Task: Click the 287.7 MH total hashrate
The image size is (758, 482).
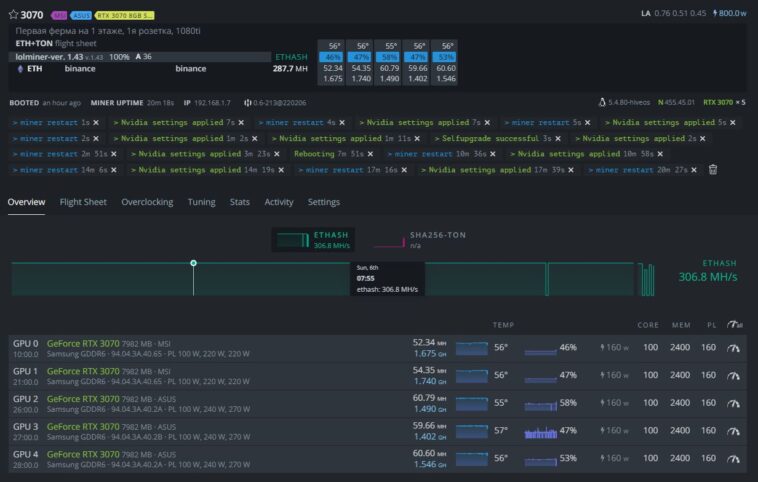Action: [290, 69]
